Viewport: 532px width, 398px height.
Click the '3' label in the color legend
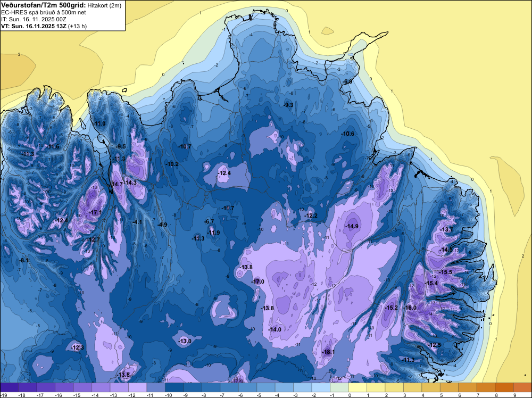pyautogui.click(x=404, y=395)
